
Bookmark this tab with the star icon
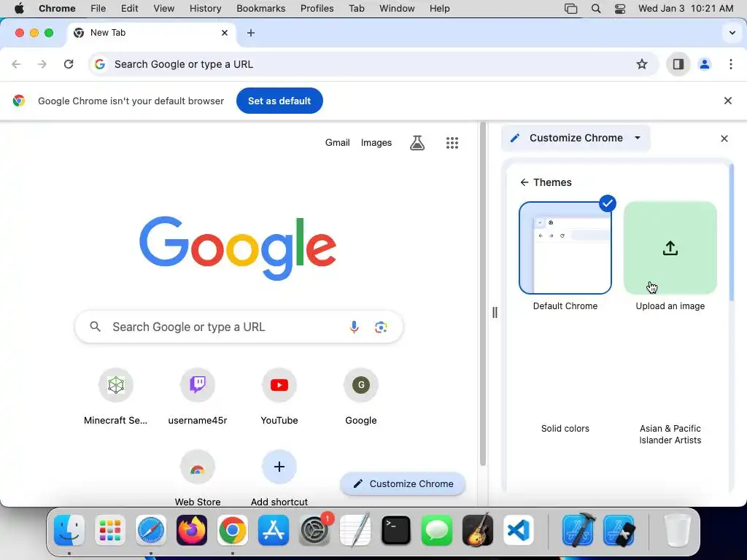point(642,64)
